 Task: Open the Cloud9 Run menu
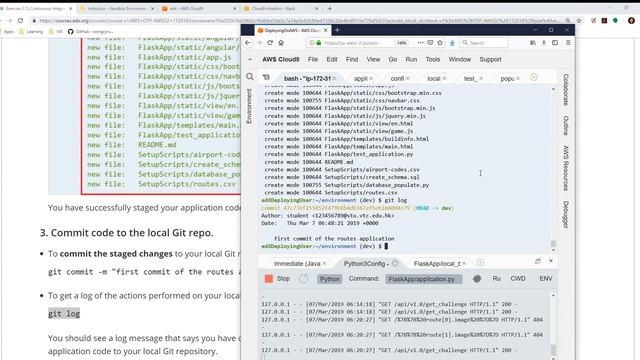point(411,59)
